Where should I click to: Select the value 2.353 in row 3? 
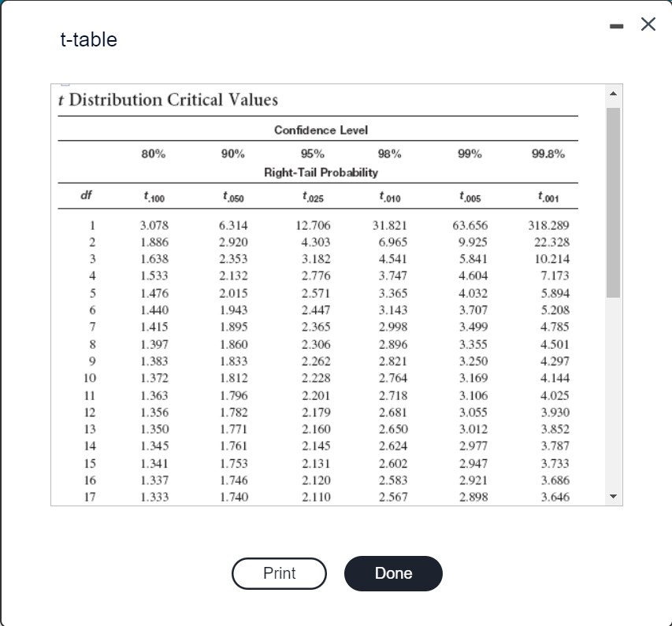[233, 259]
